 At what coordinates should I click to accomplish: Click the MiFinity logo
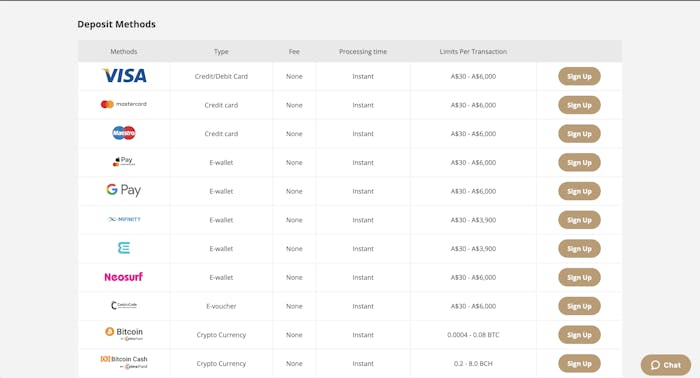pyautogui.click(x=124, y=219)
